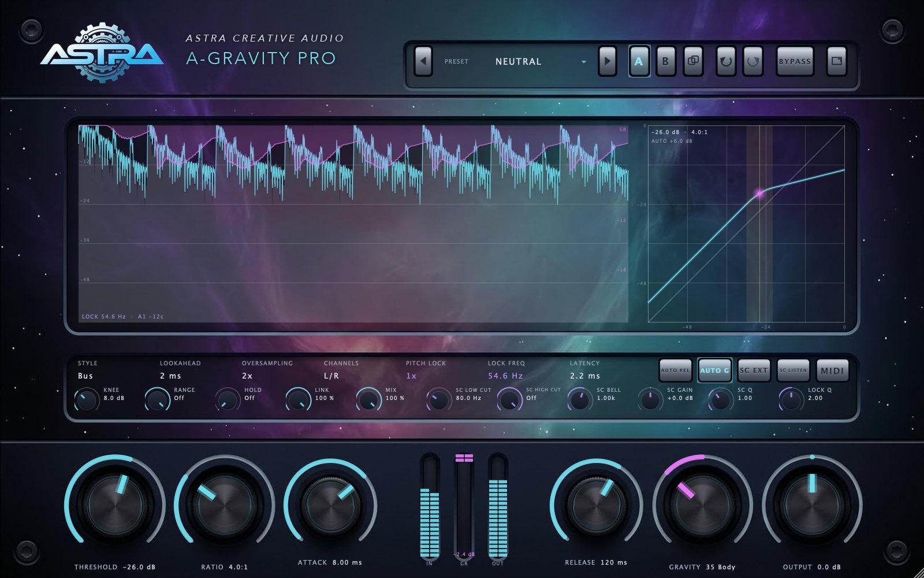
Task: Copy A to B settings icon
Action: coord(693,61)
